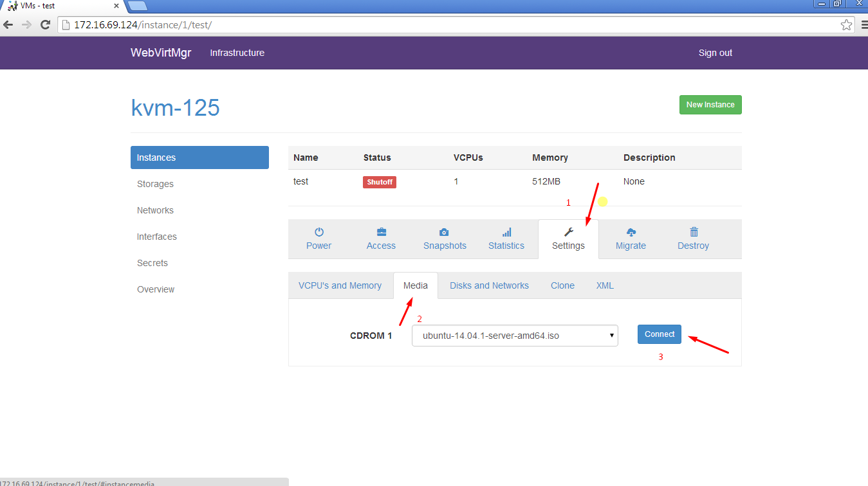Viewport: 868px width, 486px height.
Task: Open the Migrate tab label
Action: 631,246
